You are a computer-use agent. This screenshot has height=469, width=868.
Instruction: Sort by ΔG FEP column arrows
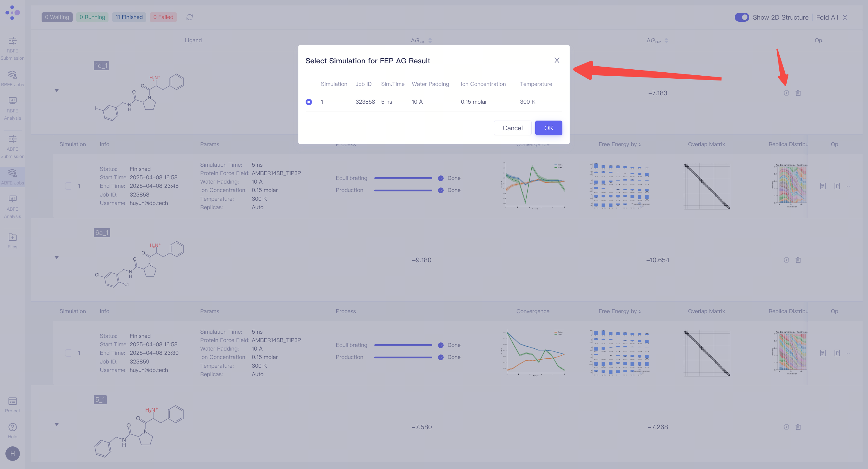pyautogui.click(x=666, y=40)
